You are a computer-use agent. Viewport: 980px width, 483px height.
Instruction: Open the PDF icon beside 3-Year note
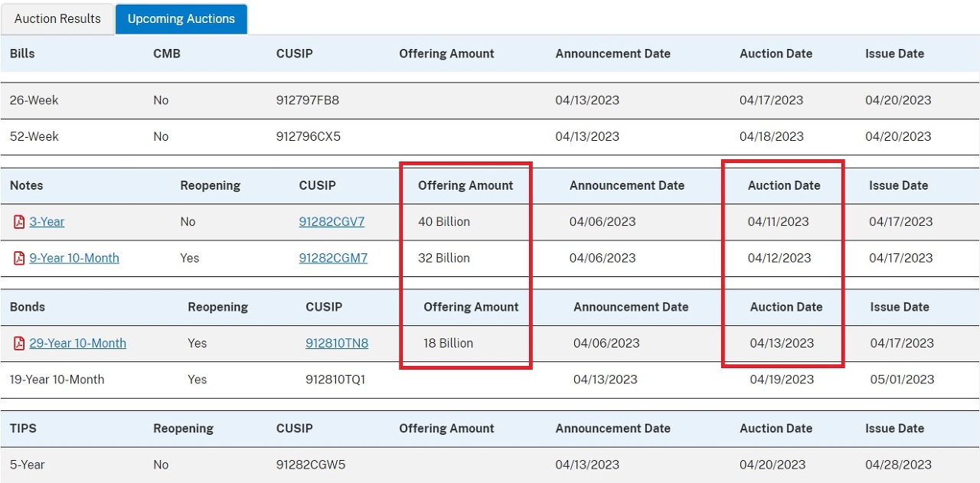click(x=19, y=222)
